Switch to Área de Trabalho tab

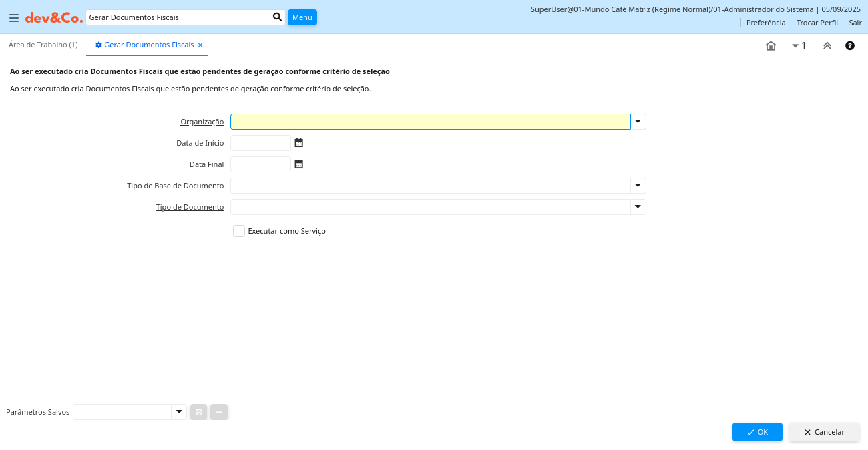point(43,45)
